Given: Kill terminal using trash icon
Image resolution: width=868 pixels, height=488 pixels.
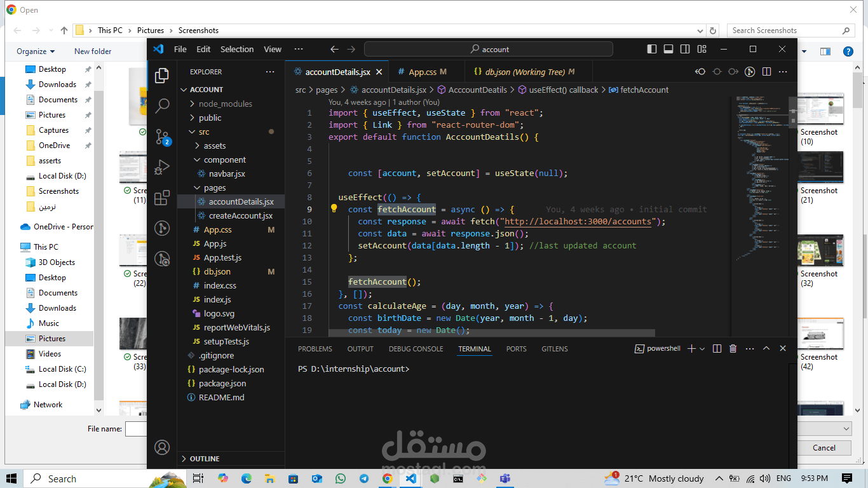Looking at the screenshot, I should coord(733,349).
